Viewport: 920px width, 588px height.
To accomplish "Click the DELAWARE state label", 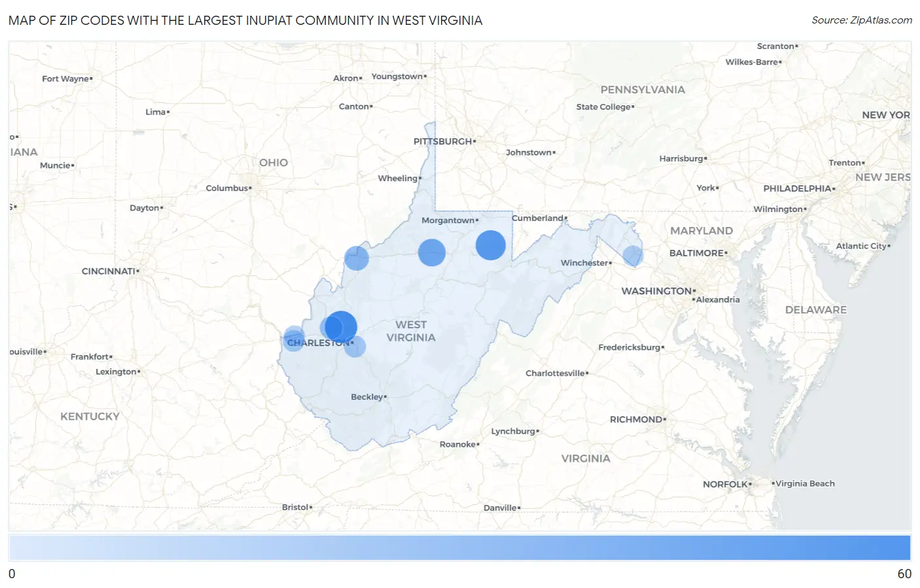I will [x=816, y=310].
